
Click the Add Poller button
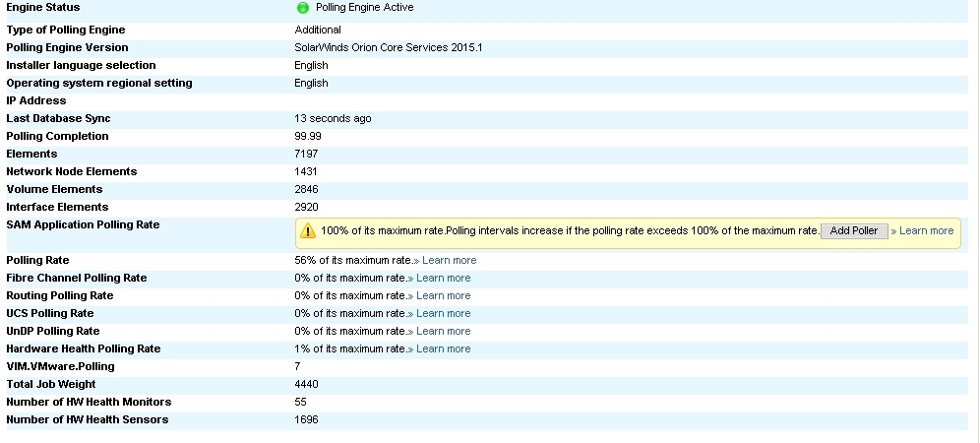point(854,231)
